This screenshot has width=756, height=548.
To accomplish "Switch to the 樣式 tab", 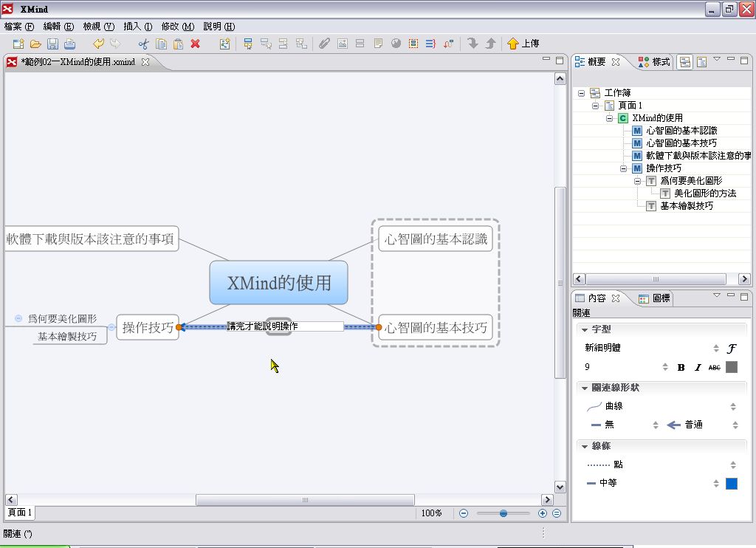I will click(x=654, y=62).
